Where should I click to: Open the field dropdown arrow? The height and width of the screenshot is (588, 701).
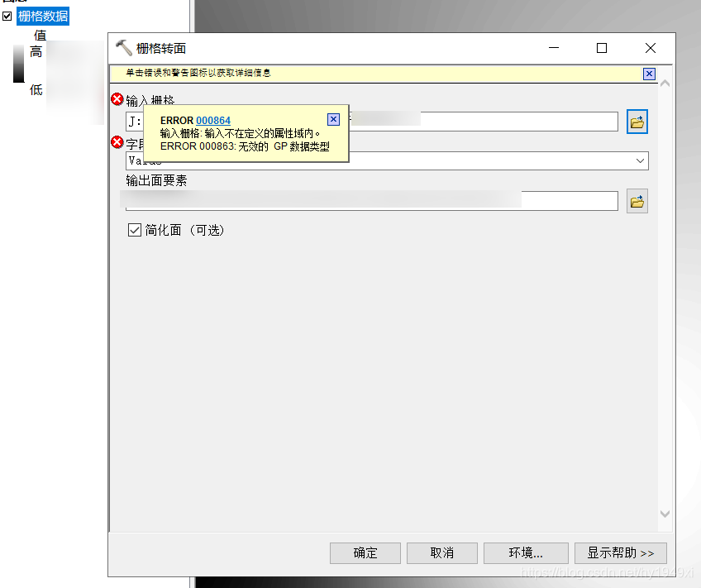point(640,160)
